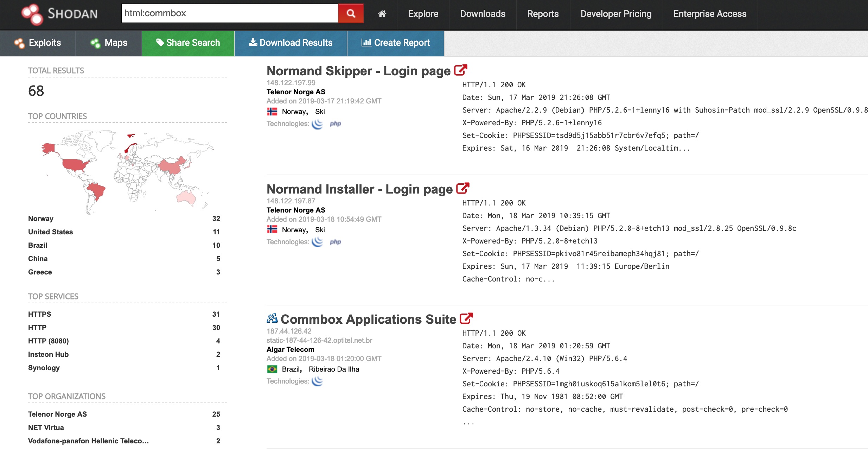Focus the search field containing html:commbox
The image size is (868, 449).
pyautogui.click(x=230, y=13)
